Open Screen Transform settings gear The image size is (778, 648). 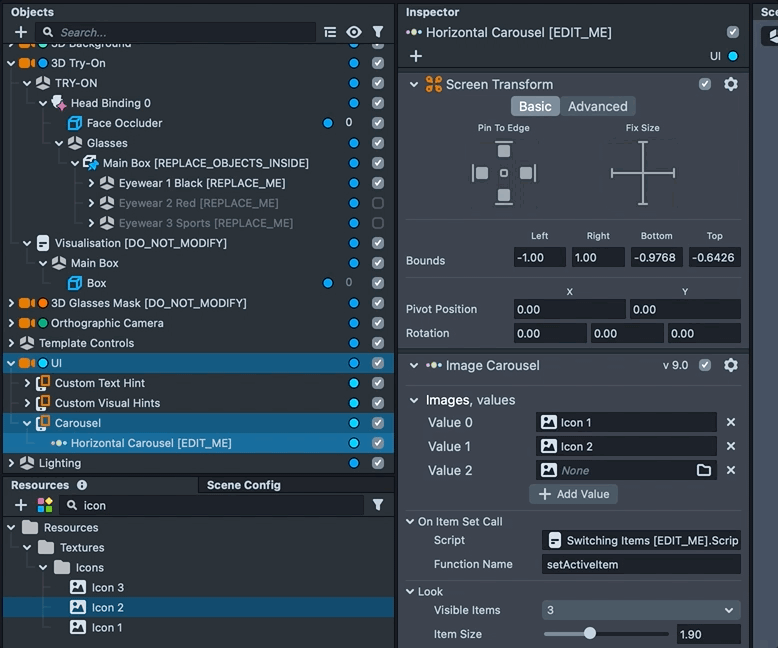(731, 84)
